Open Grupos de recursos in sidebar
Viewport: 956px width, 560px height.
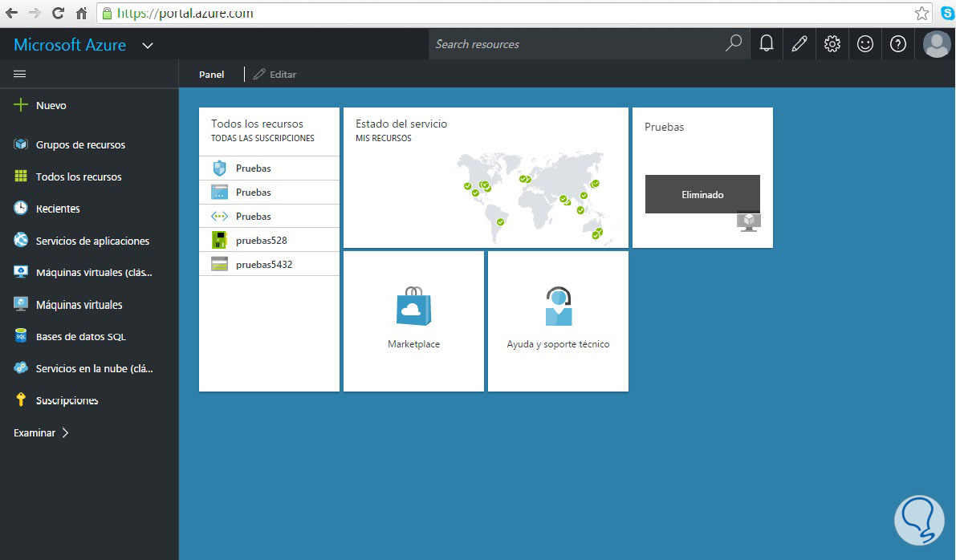(x=80, y=144)
